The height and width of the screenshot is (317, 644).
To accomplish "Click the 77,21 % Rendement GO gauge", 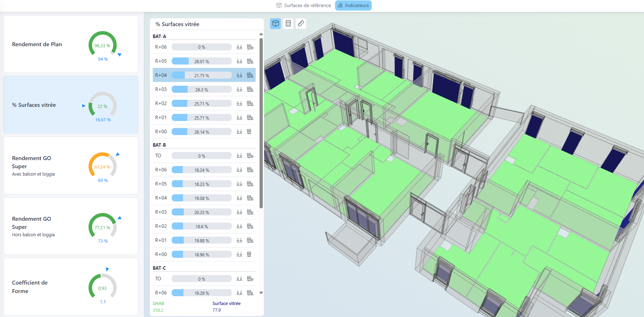I will tap(102, 226).
